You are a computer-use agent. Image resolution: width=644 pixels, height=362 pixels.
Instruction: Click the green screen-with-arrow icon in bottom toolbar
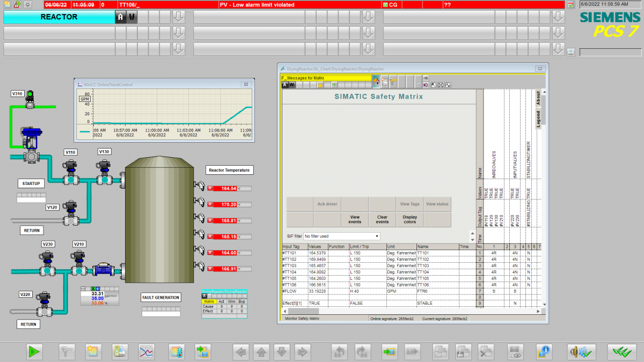(389, 352)
